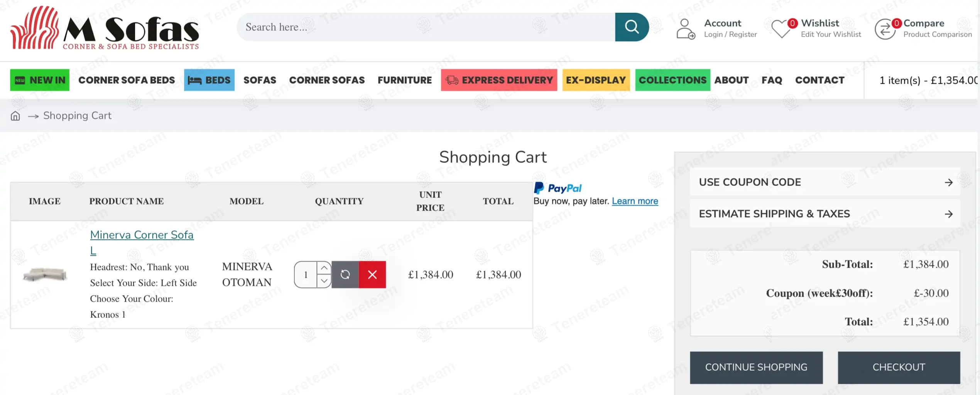Viewport: 980px width, 395px height.
Task: Go home via breadcrumb house icon
Action: coord(15,116)
